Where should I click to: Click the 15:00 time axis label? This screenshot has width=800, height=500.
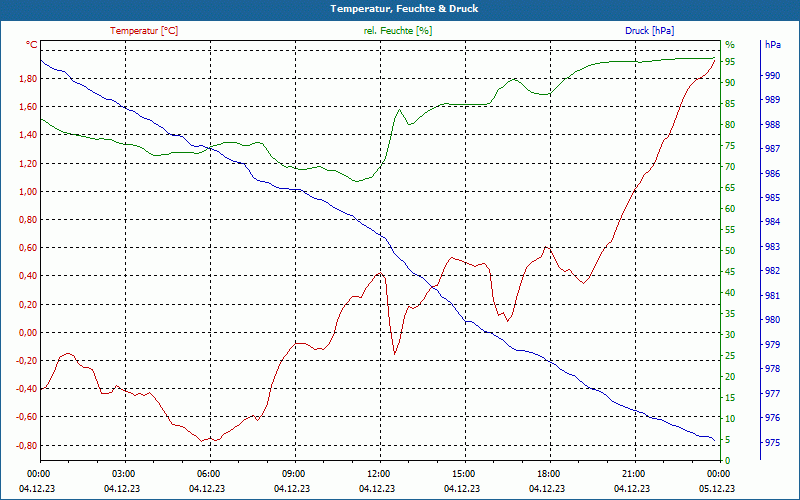click(x=465, y=473)
